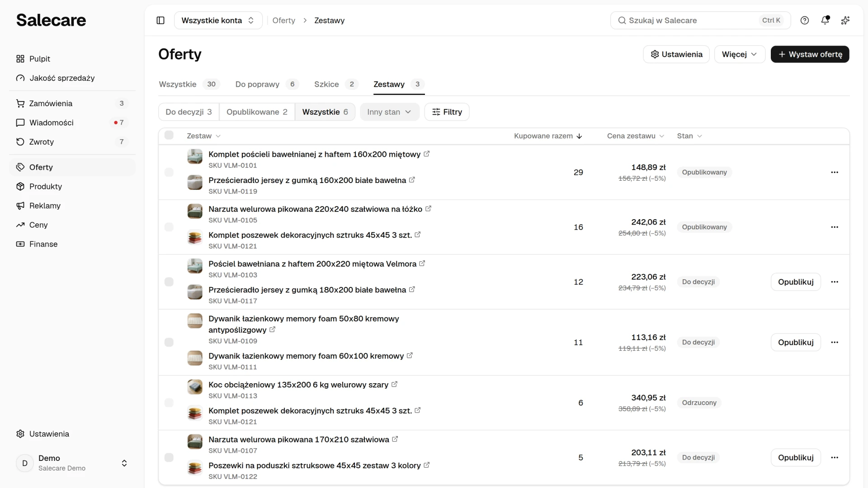Screen dimensions: 868x488
Task: Check the Koc obciążeniowy set row
Action: coord(169,403)
